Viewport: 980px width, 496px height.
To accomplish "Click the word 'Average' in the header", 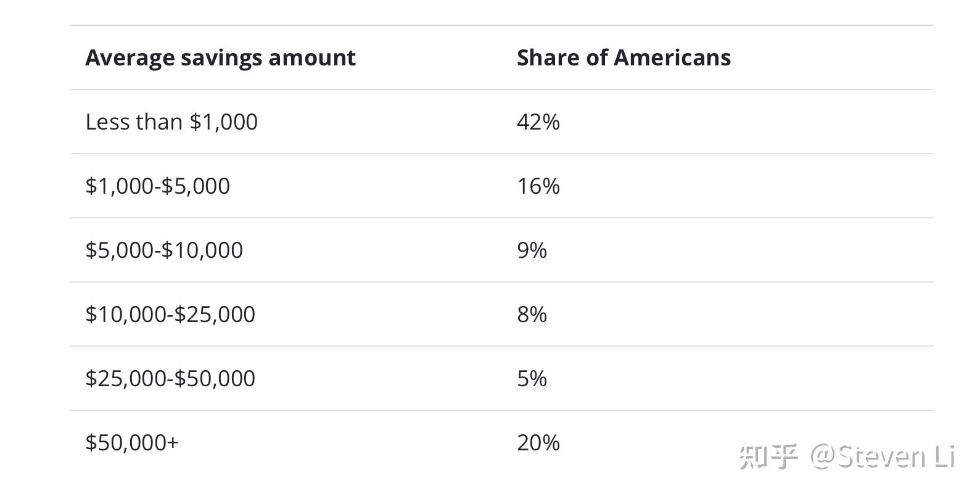I will 130,58.
